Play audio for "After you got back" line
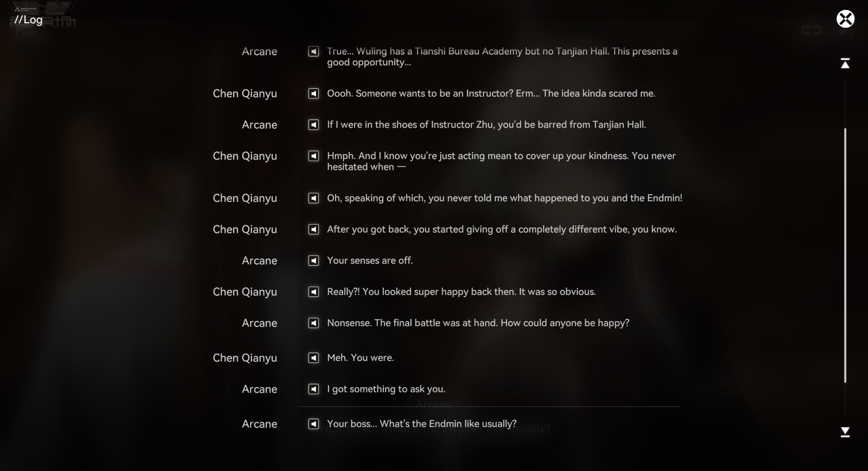This screenshot has width=868, height=471. click(313, 229)
